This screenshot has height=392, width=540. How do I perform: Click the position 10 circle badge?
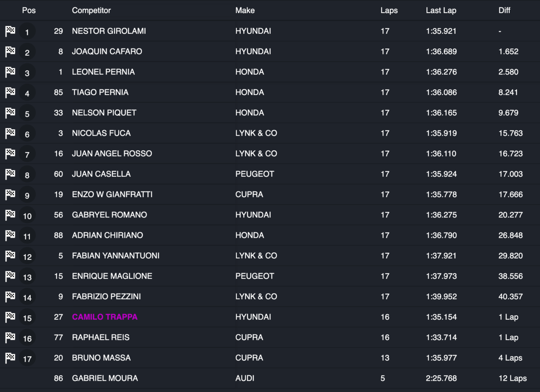tap(27, 216)
